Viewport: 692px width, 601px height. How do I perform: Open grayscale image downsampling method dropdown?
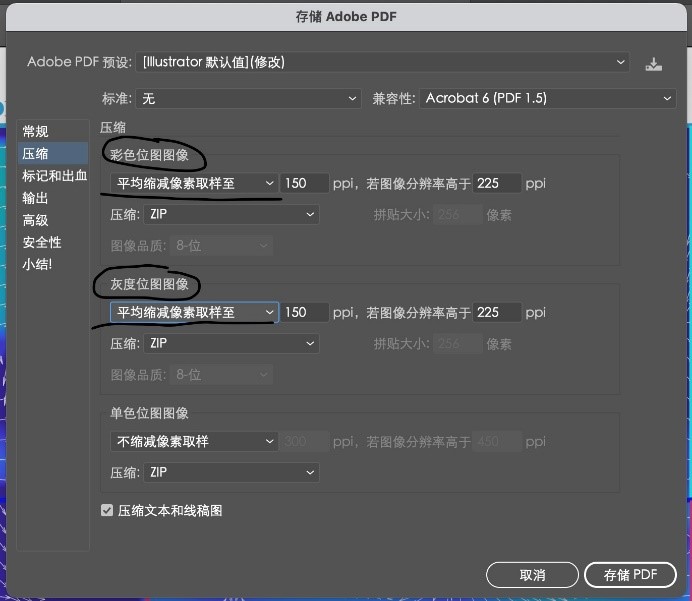coord(194,313)
